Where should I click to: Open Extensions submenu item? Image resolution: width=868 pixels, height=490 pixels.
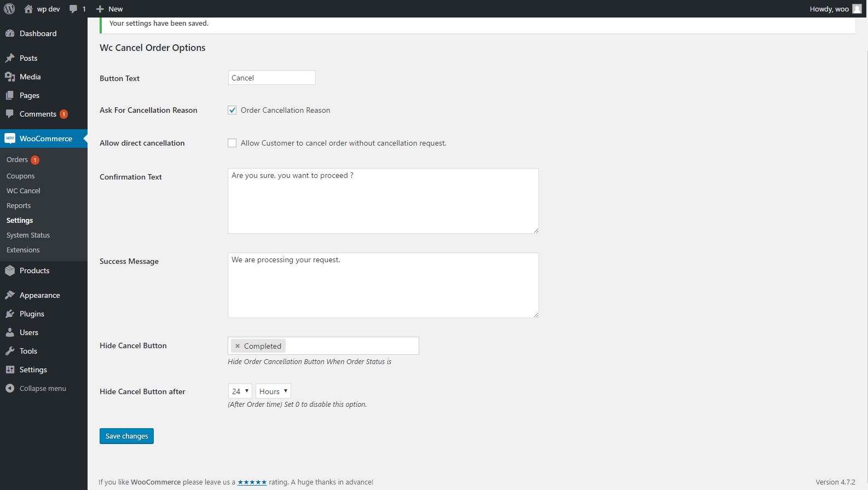click(x=23, y=250)
